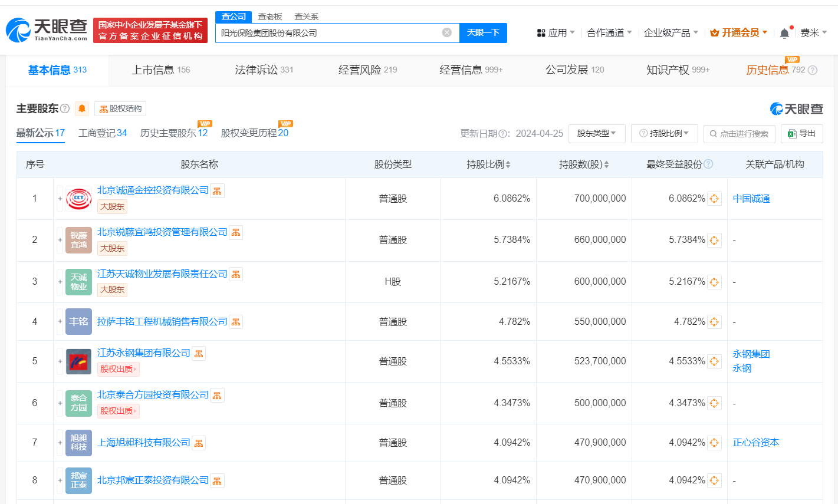Click the 天眼查 logo
This screenshot has width=838, height=504.
click(x=44, y=28)
